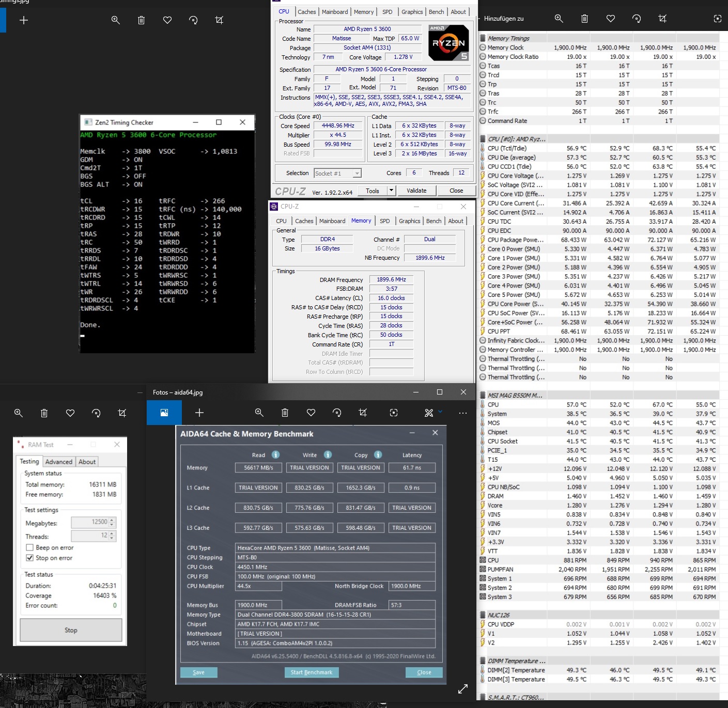
Task: Click the Tools button in CPU-Z
Action: click(373, 191)
